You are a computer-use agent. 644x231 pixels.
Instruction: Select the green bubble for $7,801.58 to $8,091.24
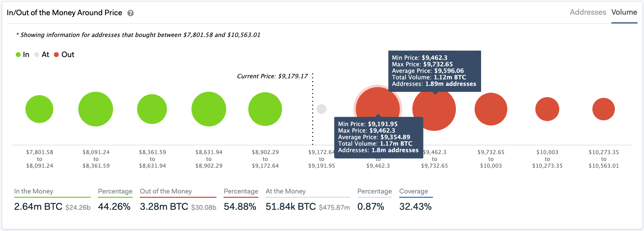click(x=39, y=109)
